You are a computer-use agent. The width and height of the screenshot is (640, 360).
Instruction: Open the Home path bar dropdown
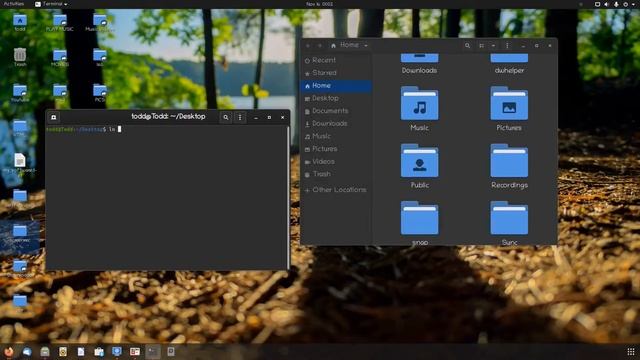point(366,45)
